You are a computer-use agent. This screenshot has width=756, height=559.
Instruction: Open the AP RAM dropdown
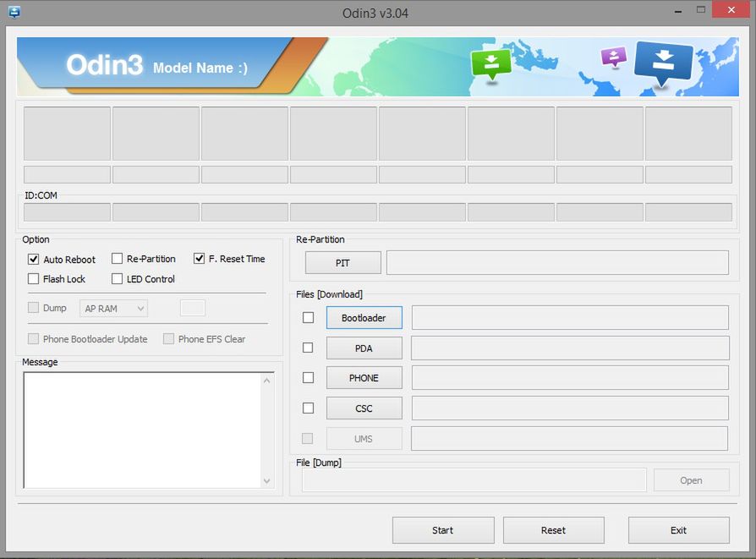114,308
